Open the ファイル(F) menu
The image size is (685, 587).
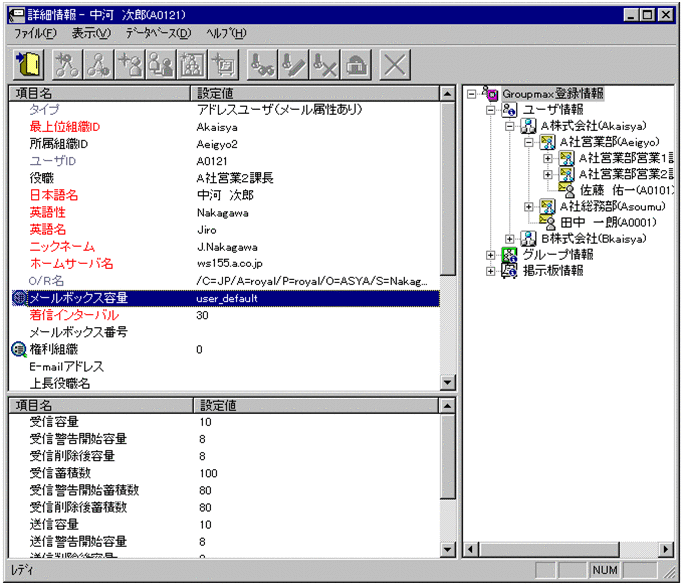click(35, 33)
